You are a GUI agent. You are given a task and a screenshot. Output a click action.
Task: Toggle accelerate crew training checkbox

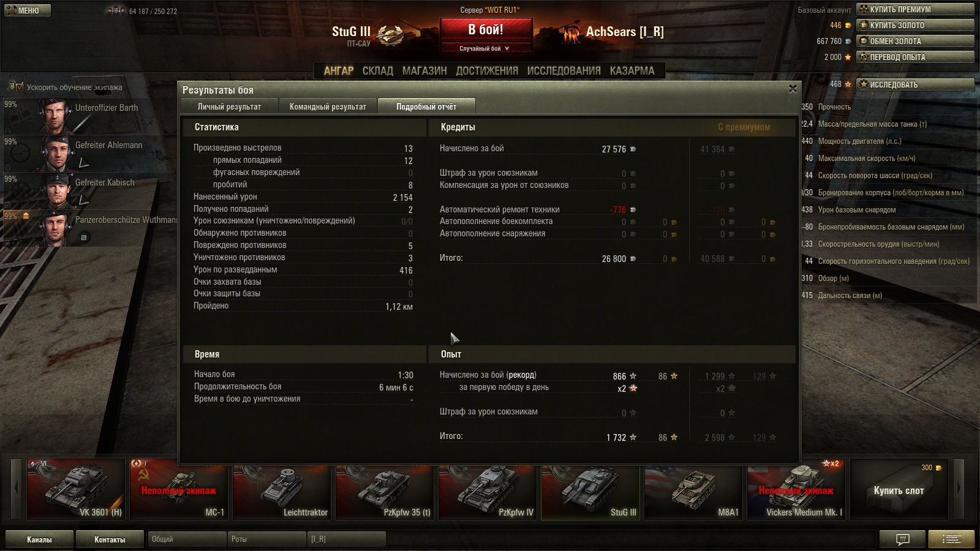pos(19,87)
